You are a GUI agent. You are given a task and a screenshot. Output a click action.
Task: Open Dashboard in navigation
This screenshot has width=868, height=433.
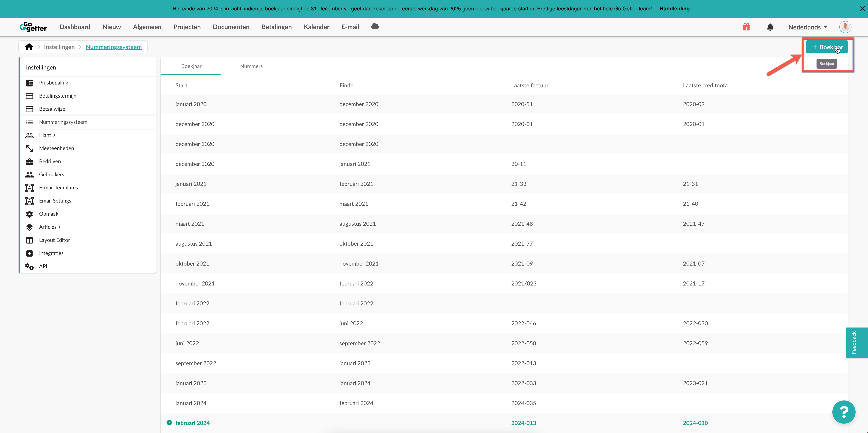75,27
